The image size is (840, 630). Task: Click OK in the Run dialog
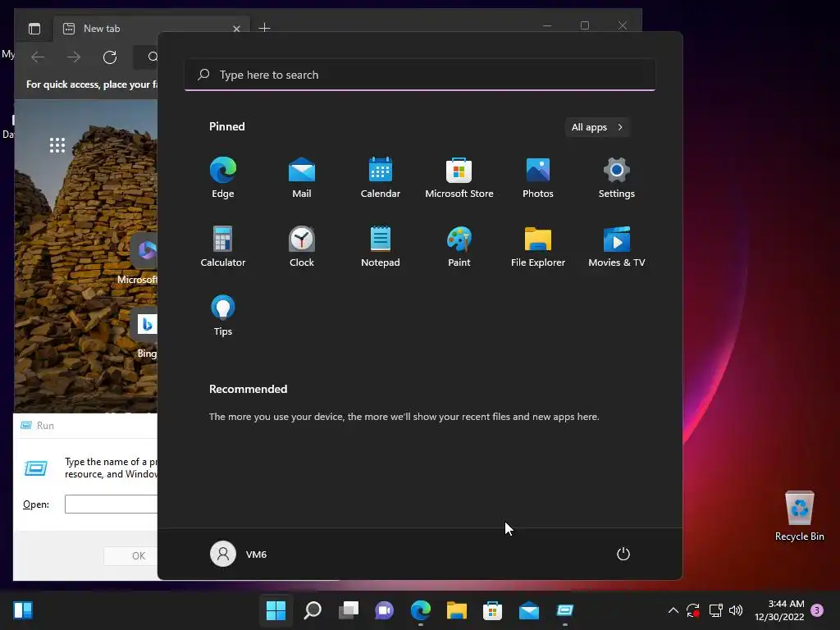130,556
